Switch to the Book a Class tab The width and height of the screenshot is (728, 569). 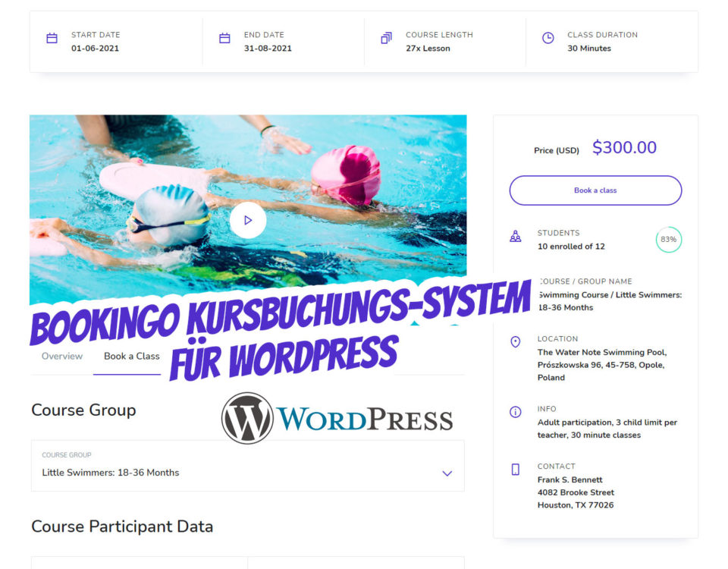pos(132,357)
